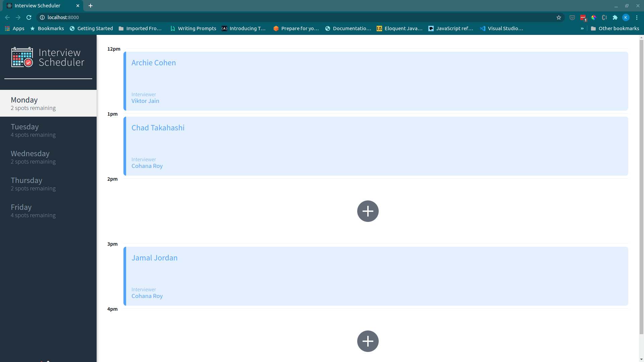
Task: Click the add interview button at 4pm
Action: tap(368, 341)
